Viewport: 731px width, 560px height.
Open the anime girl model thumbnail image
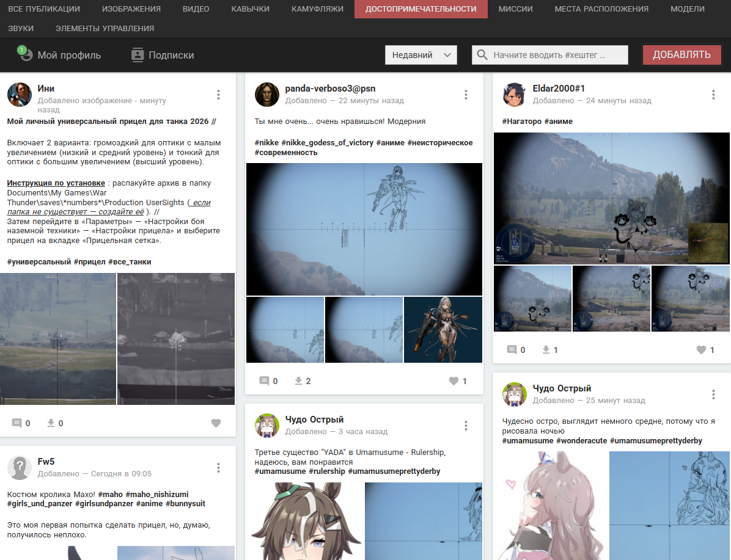point(443,330)
